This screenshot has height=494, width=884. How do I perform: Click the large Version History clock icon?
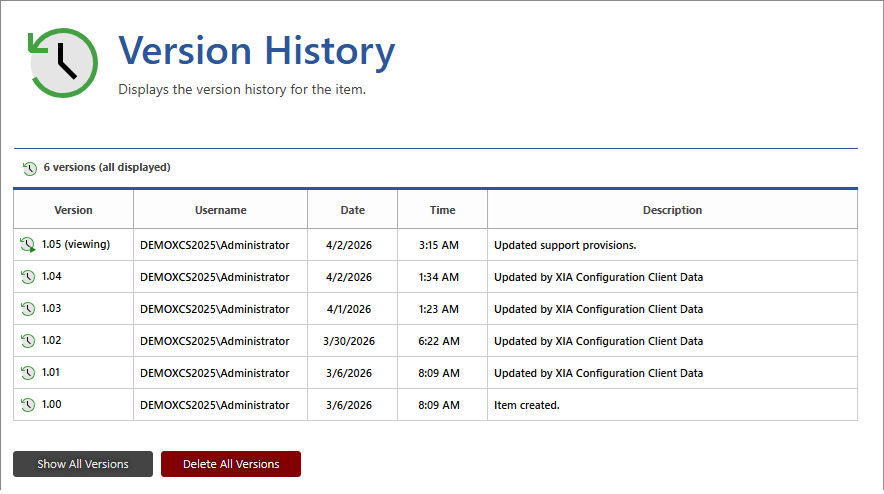[62, 63]
